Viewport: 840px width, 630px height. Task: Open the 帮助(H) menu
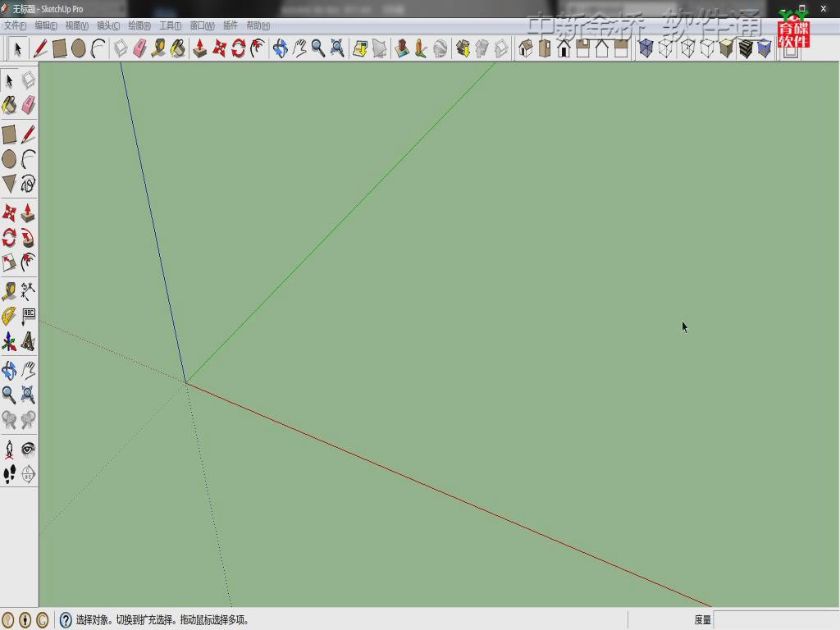pos(258,25)
